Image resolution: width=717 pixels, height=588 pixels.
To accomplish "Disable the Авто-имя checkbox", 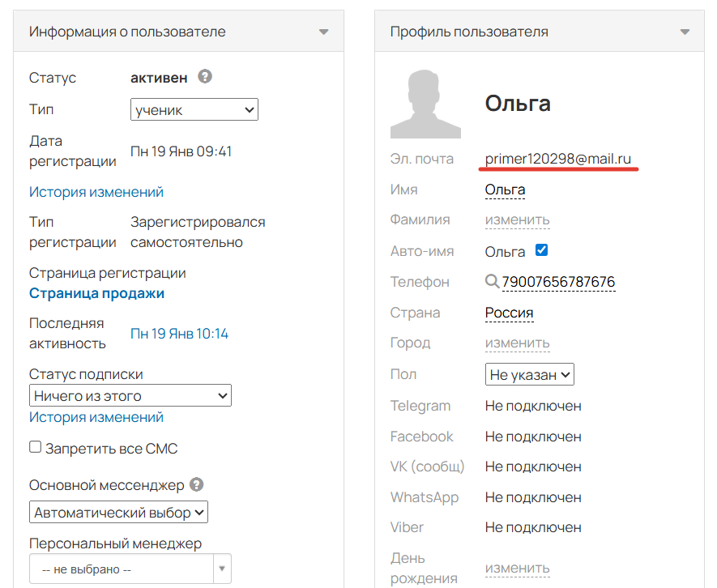I will (540, 251).
